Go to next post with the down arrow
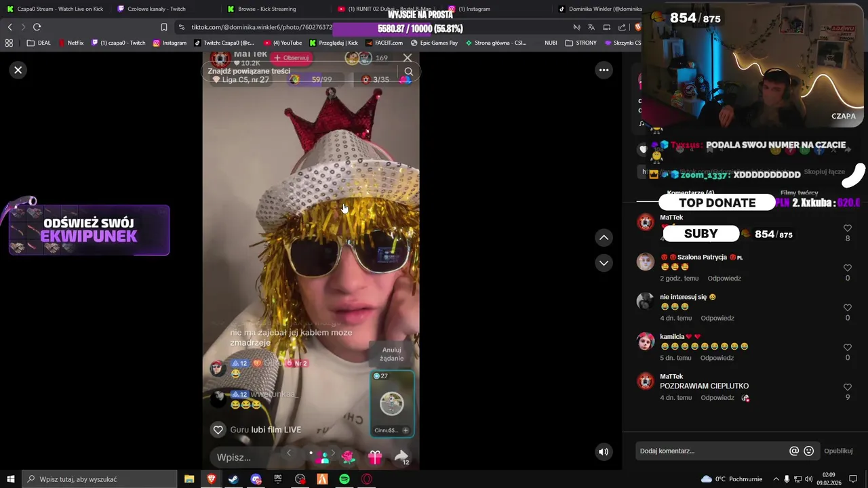 click(x=604, y=263)
